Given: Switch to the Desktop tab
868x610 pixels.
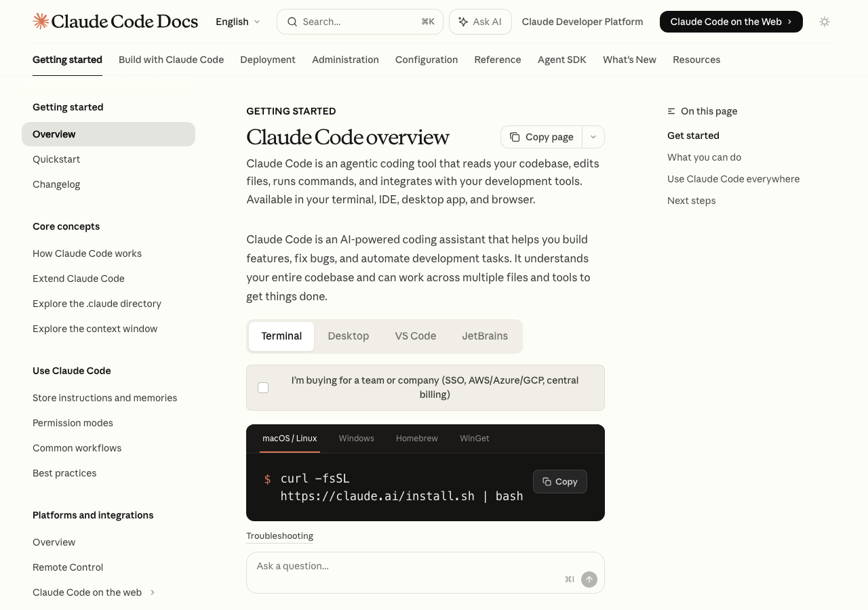Looking at the screenshot, I should [x=348, y=336].
